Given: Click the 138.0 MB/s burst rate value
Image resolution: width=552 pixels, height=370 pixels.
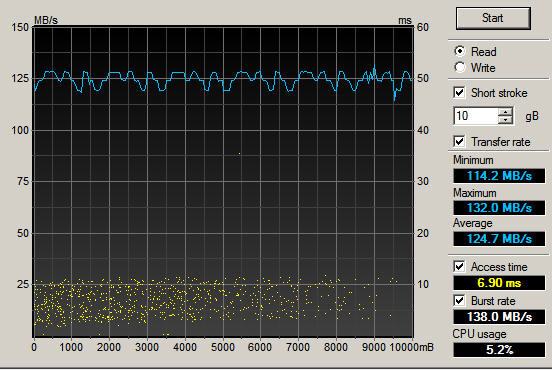Looking at the screenshot, I should (x=499, y=317).
